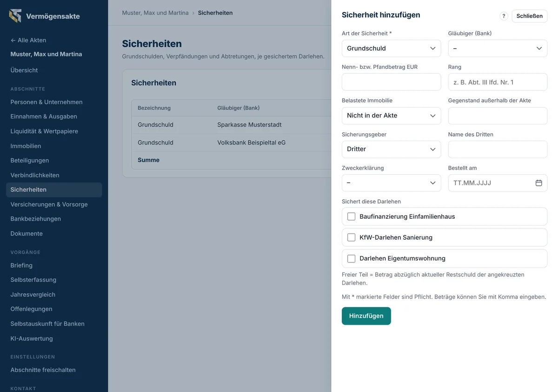Viewport: 558px width, 392px height.
Task: Click the Hinzufügen button
Action: [x=366, y=316]
